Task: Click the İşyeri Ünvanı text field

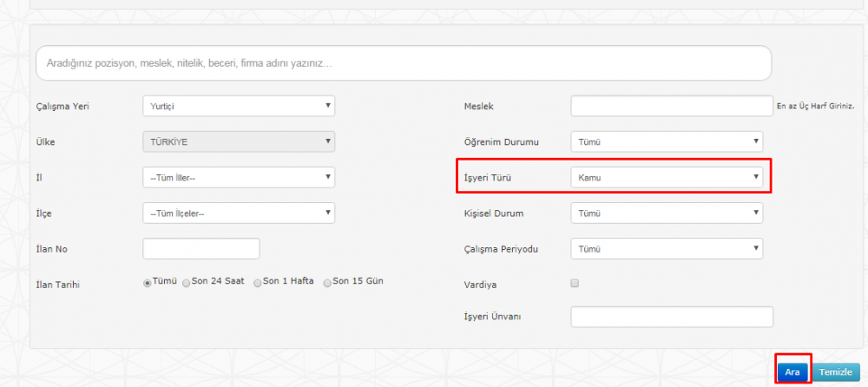Action: click(x=671, y=317)
